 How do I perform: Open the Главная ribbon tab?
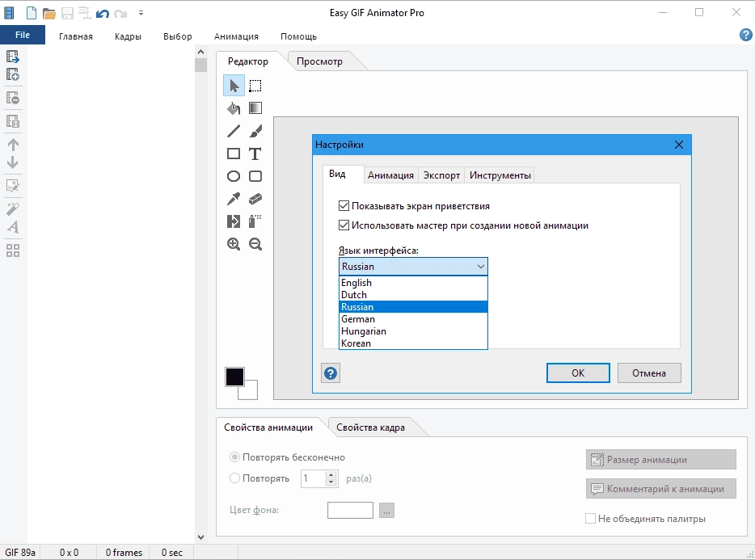coord(76,36)
